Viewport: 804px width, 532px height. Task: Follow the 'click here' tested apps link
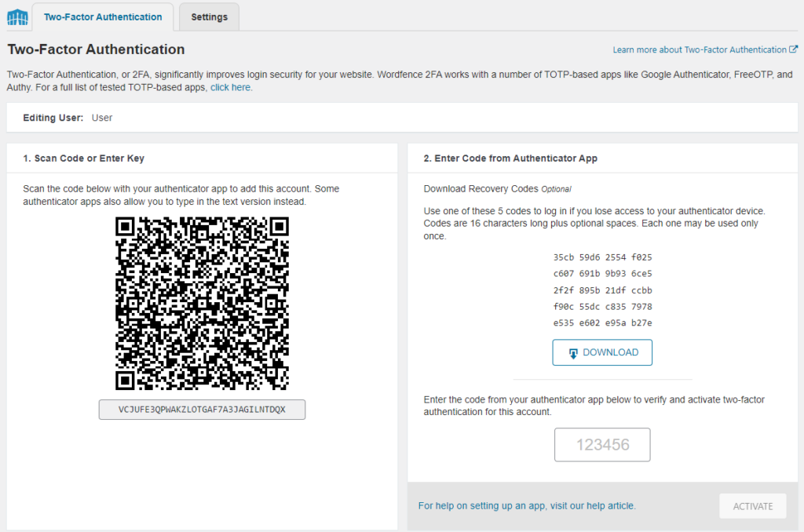click(x=230, y=87)
